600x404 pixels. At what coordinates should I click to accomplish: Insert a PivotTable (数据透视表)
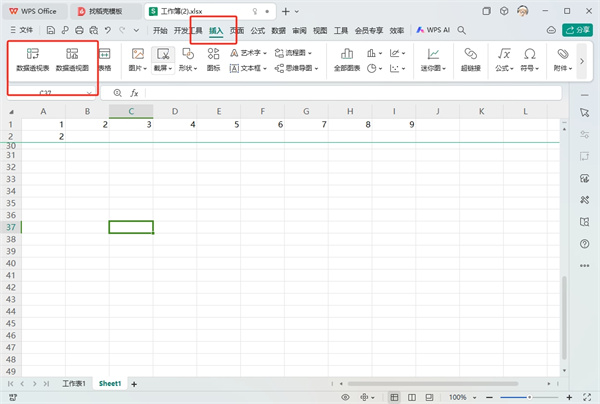coord(33,60)
